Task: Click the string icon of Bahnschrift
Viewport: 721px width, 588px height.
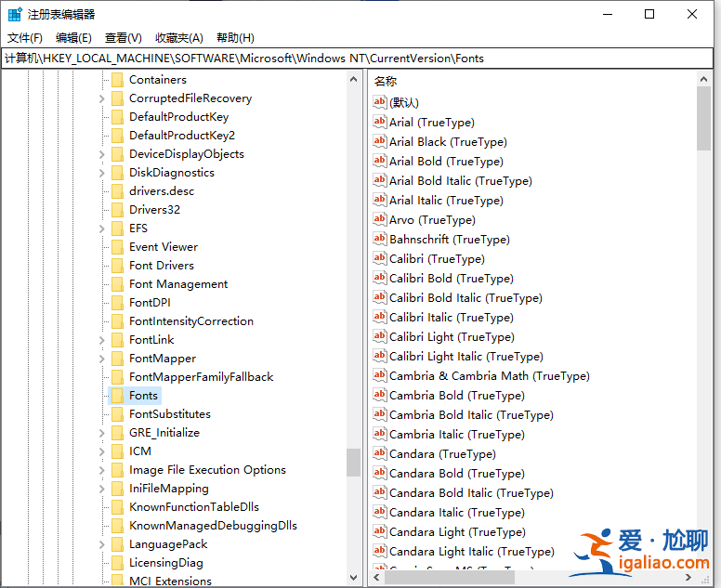Action: pyautogui.click(x=379, y=238)
